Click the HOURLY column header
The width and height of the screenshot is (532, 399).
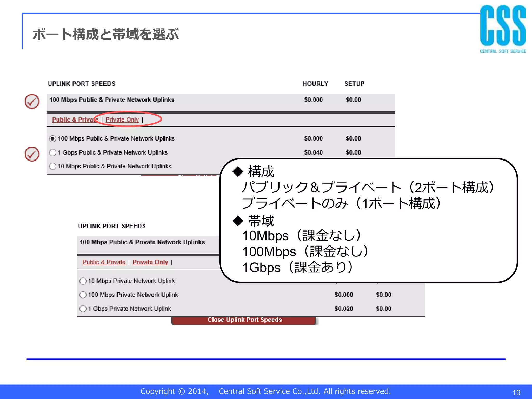coord(315,84)
